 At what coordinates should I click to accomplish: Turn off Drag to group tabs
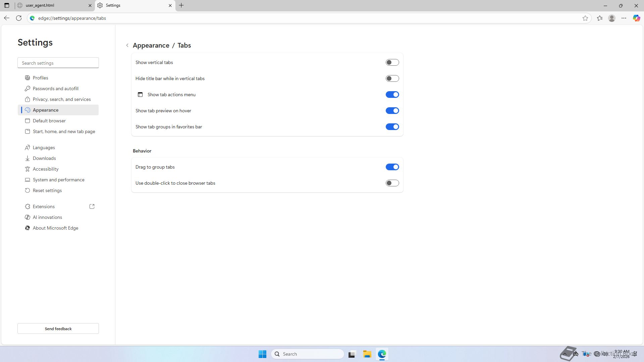[392, 167]
